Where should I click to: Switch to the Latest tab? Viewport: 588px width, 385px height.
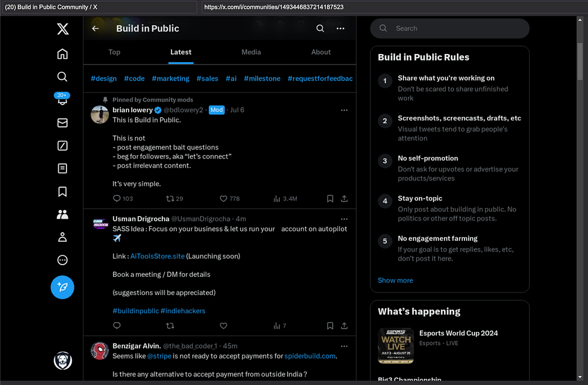(x=181, y=52)
